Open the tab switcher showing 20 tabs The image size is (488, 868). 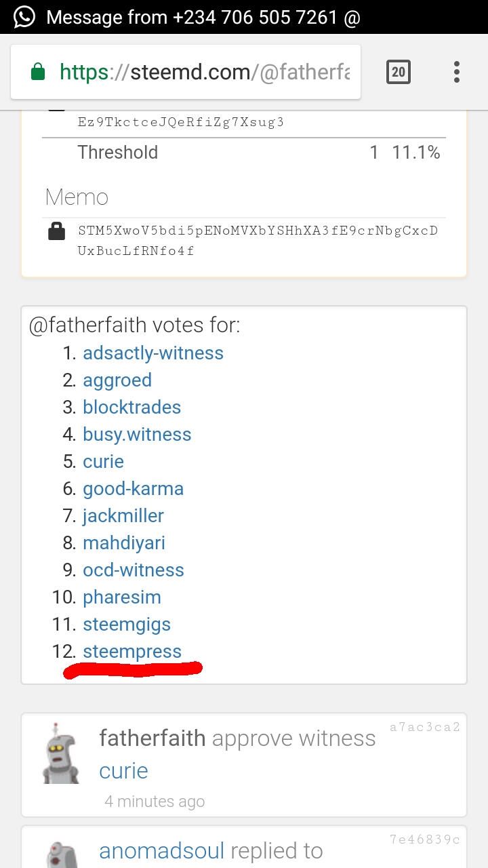click(x=398, y=72)
